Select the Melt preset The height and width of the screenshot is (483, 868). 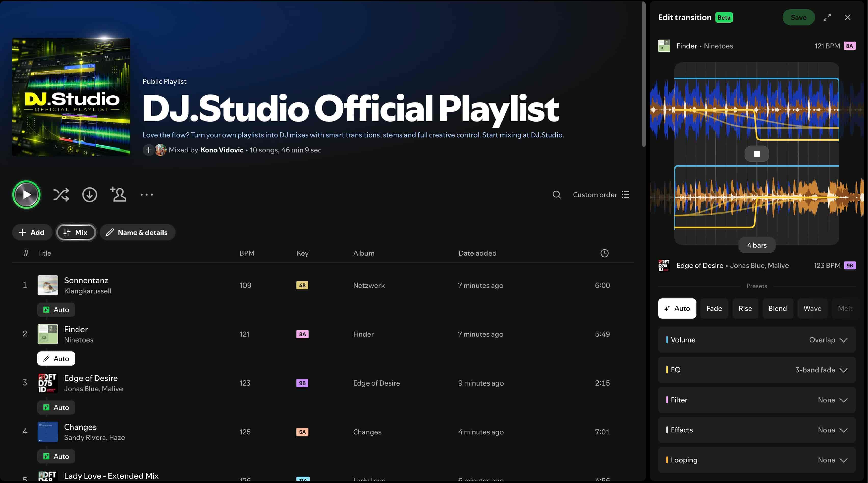click(845, 308)
